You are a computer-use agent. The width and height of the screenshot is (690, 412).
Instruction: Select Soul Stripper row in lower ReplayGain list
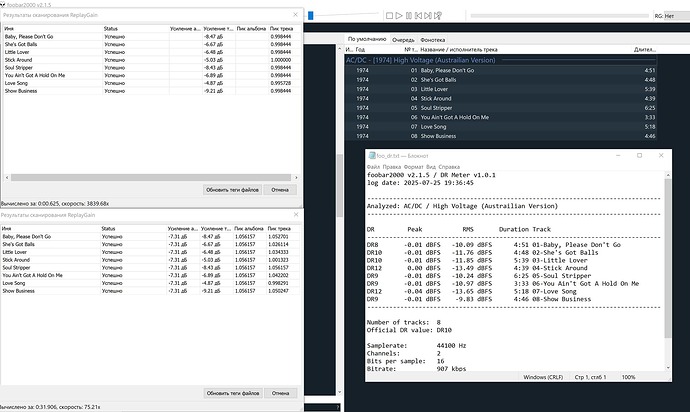[150, 268]
